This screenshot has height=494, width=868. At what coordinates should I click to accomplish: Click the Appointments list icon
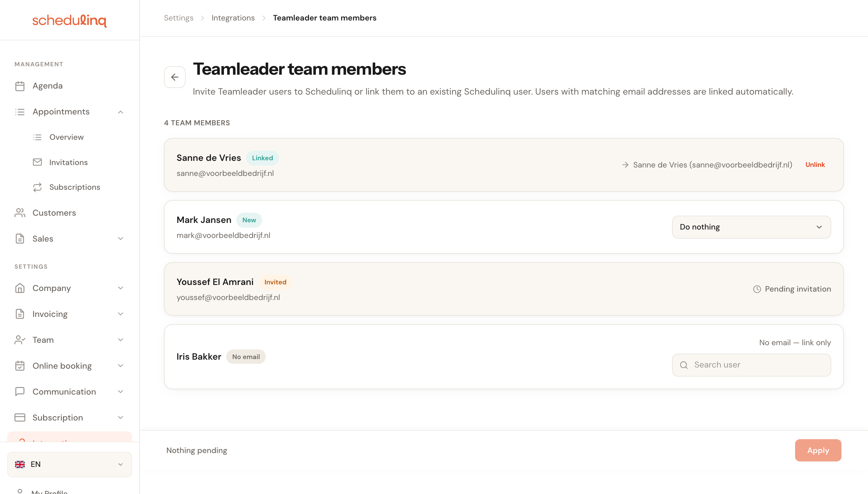[20, 112]
